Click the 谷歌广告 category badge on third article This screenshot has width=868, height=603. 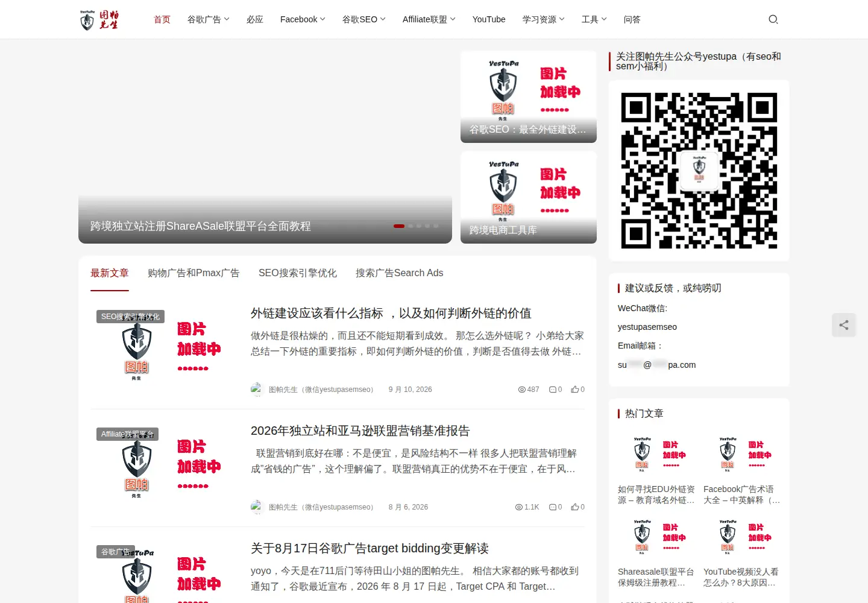(x=116, y=552)
